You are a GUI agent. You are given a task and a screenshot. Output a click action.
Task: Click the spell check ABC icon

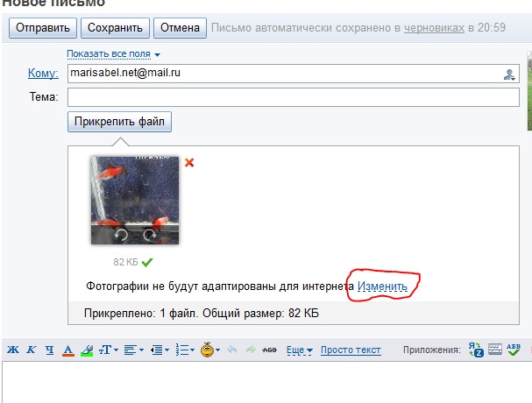[x=513, y=350]
